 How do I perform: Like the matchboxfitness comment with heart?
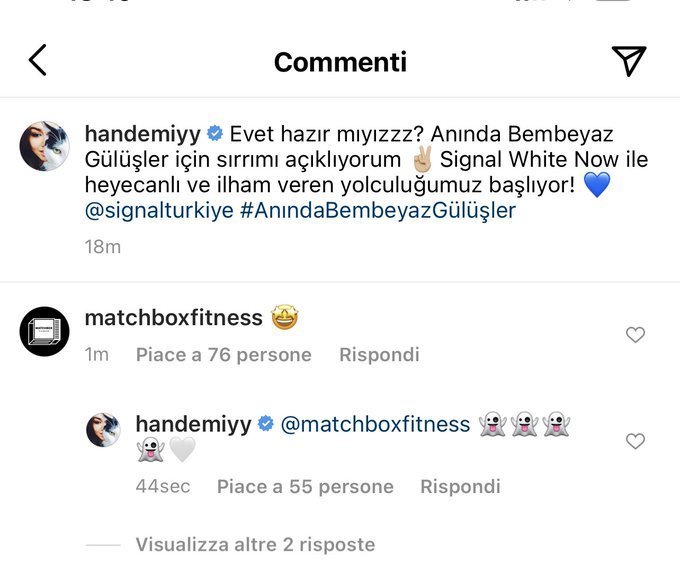click(x=635, y=335)
